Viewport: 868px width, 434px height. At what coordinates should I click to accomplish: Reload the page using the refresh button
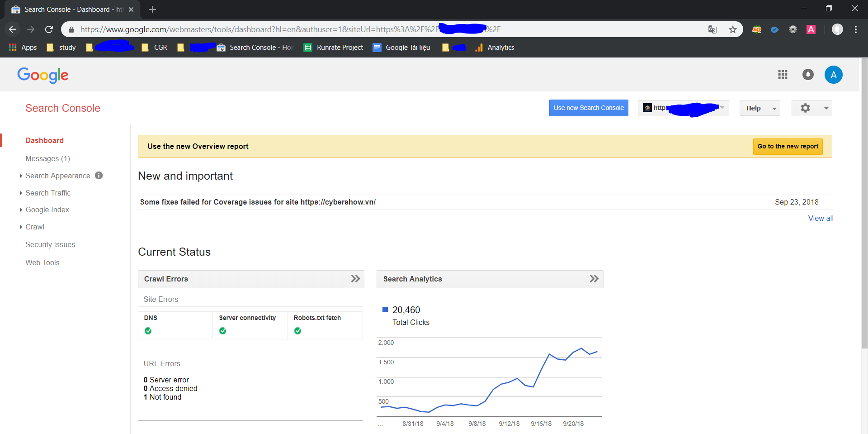tap(49, 29)
